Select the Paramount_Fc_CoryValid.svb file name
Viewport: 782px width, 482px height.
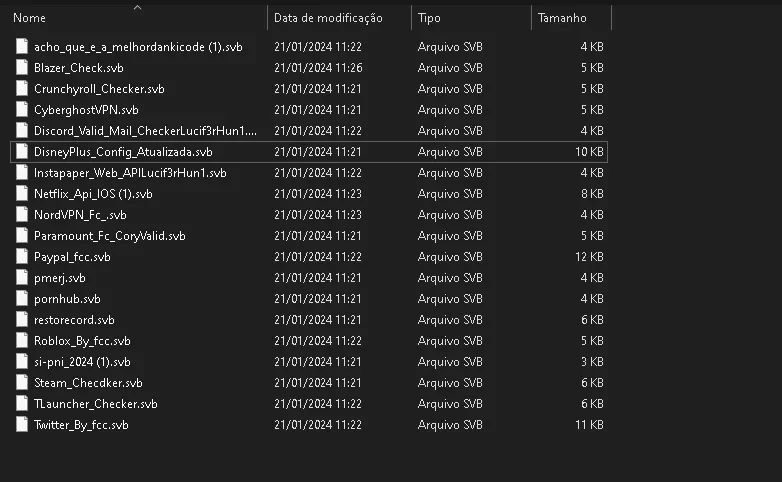click(x=110, y=236)
